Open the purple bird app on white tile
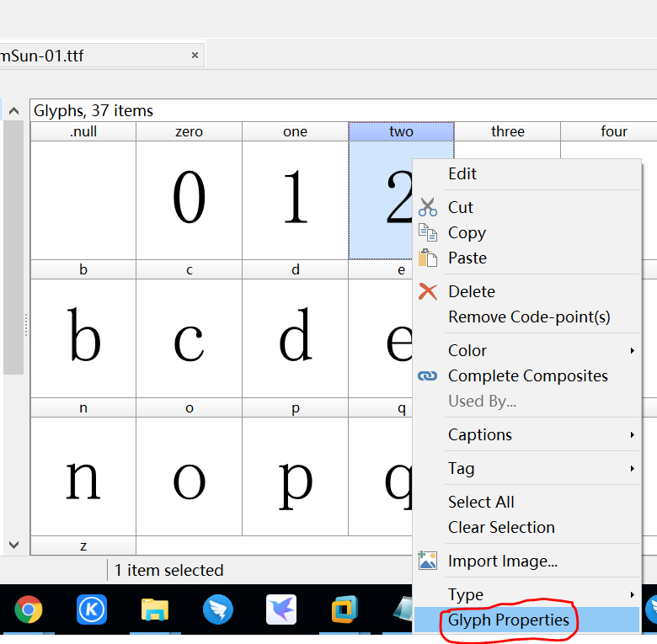This screenshot has height=644, width=657. [x=281, y=609]
